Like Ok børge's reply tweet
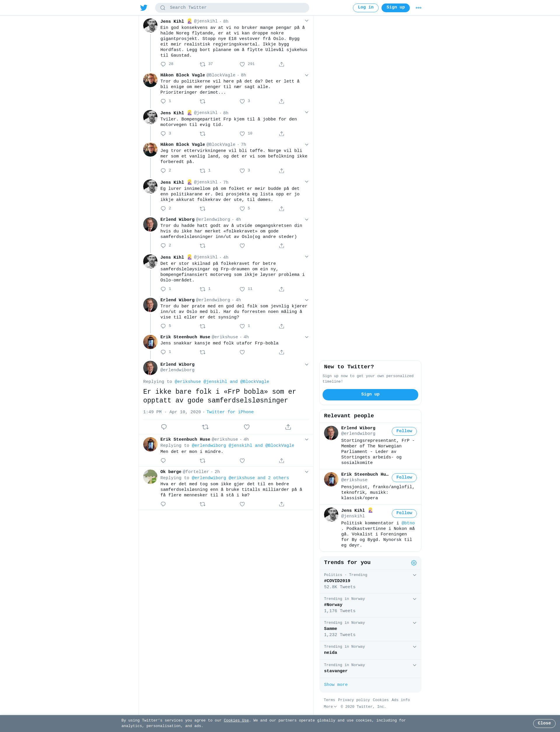 tap(242, 504)
